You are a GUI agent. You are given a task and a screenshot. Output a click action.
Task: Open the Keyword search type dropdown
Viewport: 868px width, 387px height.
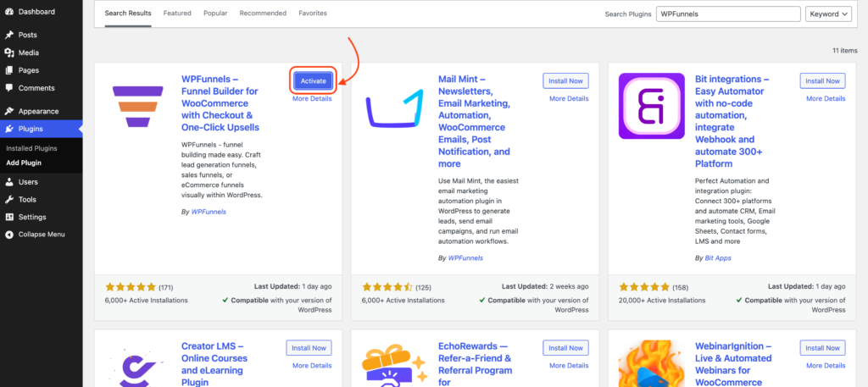point(828,14)
